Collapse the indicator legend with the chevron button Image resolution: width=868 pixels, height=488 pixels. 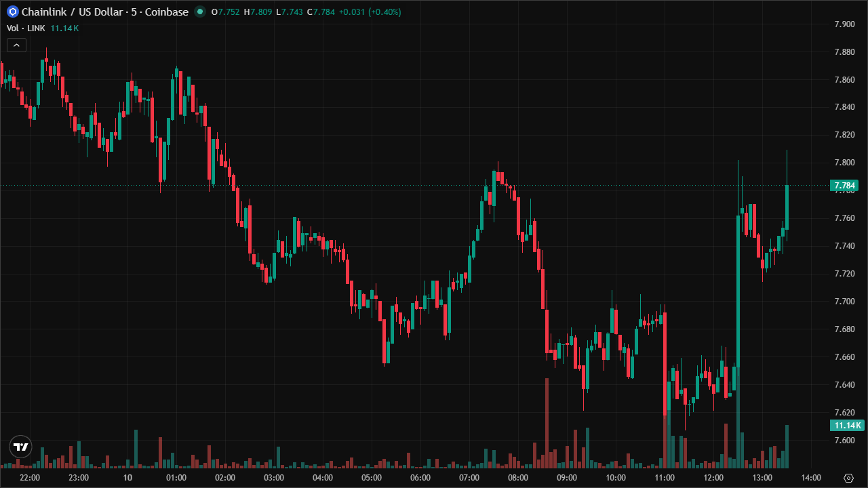16,45
